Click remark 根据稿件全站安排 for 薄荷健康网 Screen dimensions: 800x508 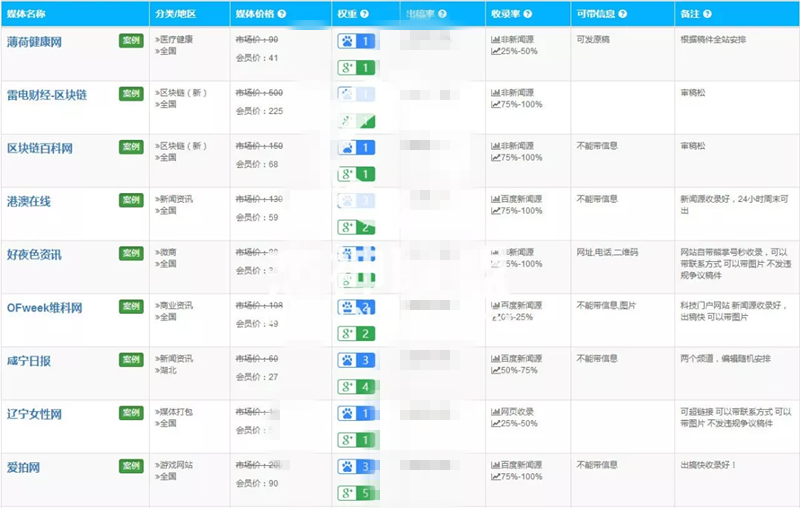[x=713, y=39]
